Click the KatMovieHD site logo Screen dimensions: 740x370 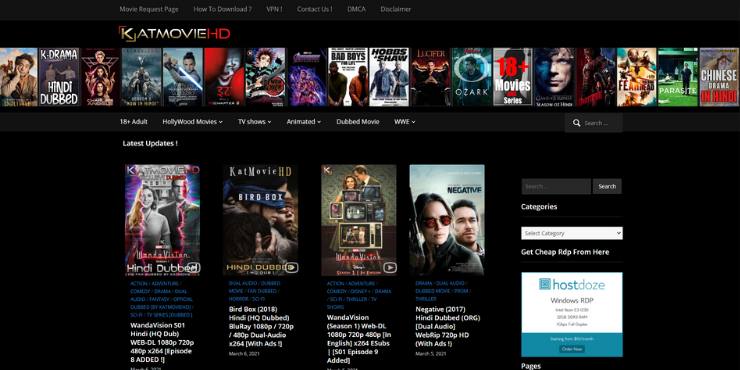point(175,34)
